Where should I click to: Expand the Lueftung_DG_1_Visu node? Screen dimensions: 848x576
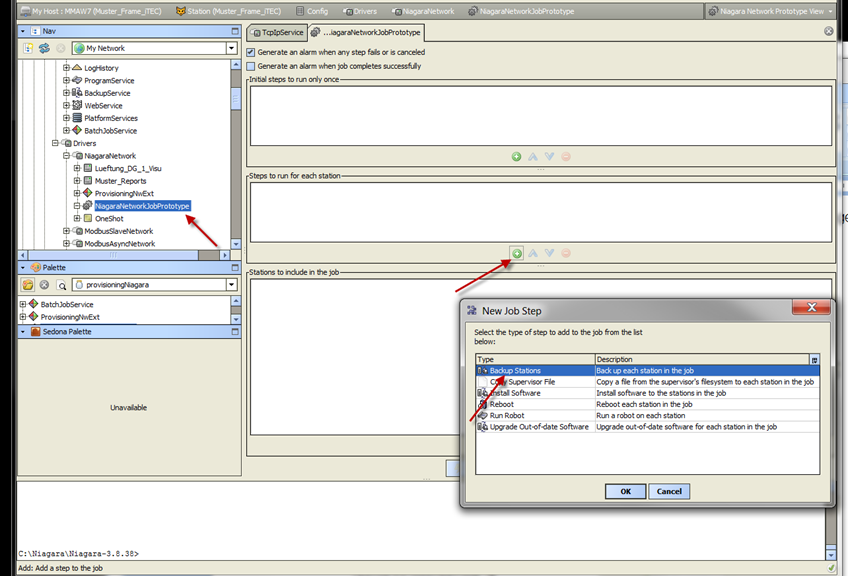[77, 168]
